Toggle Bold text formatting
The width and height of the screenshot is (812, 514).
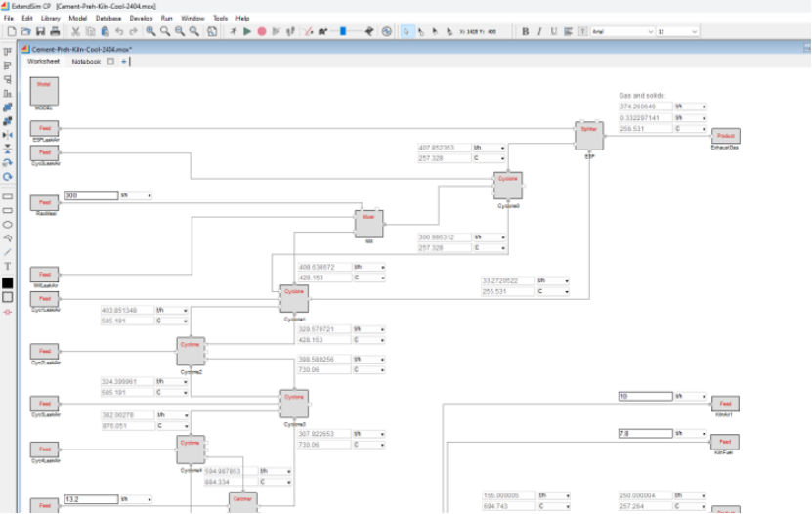click(525, 31)
